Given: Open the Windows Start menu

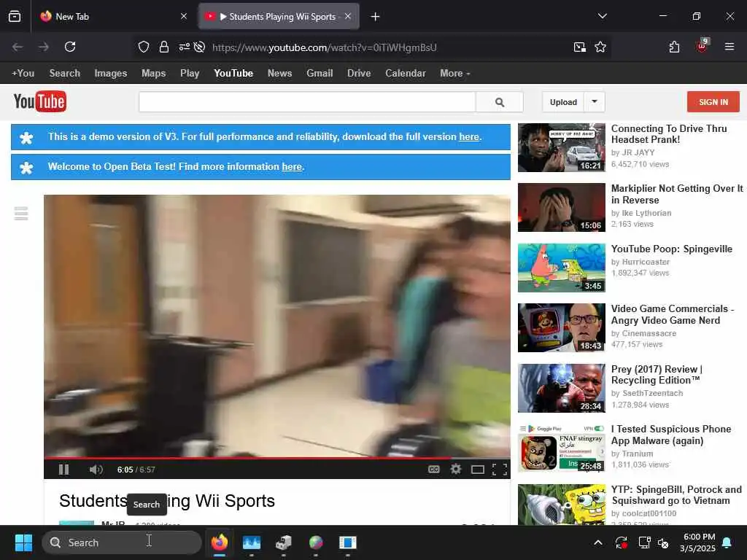Looking at the screenshot, I should pyautogui.click(x=23, y=542).
